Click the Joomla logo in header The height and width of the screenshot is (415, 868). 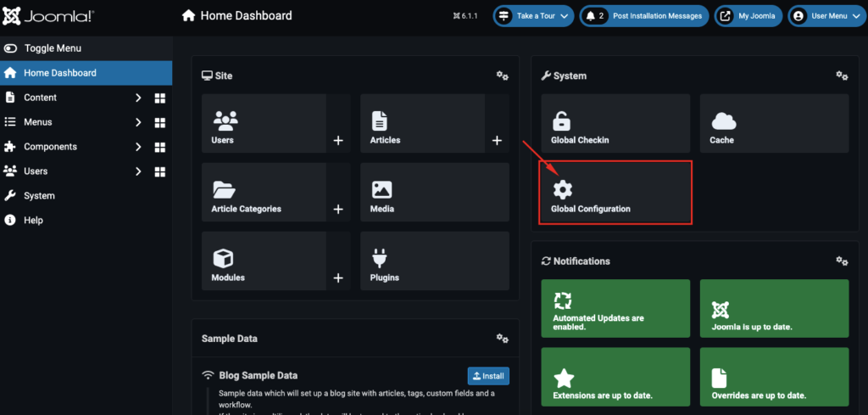(48, 17)
